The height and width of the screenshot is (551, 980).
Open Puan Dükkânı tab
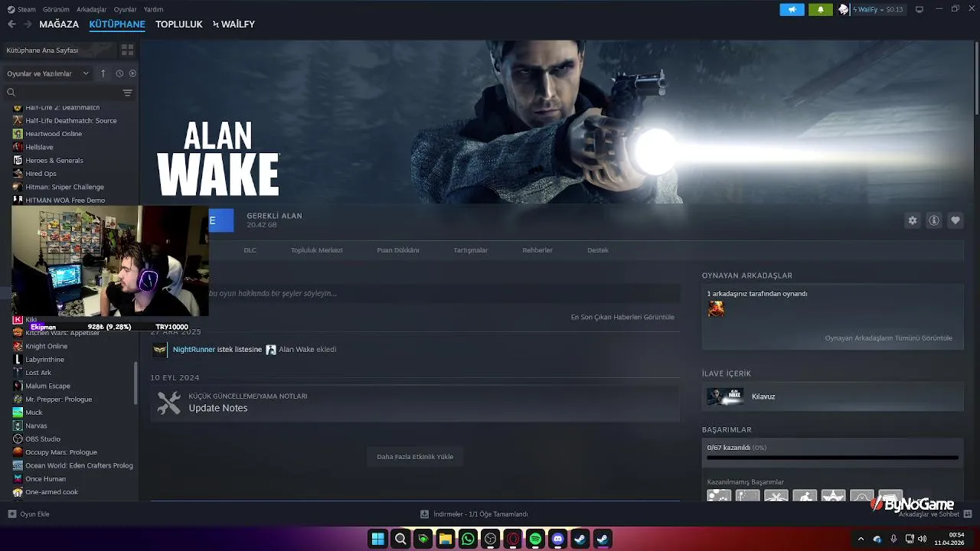click(x=398, y=250)
